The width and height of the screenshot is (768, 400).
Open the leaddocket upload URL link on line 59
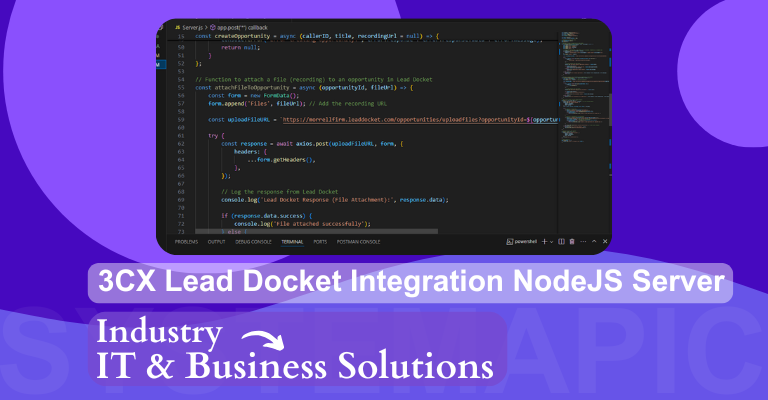tap(420, 119)
